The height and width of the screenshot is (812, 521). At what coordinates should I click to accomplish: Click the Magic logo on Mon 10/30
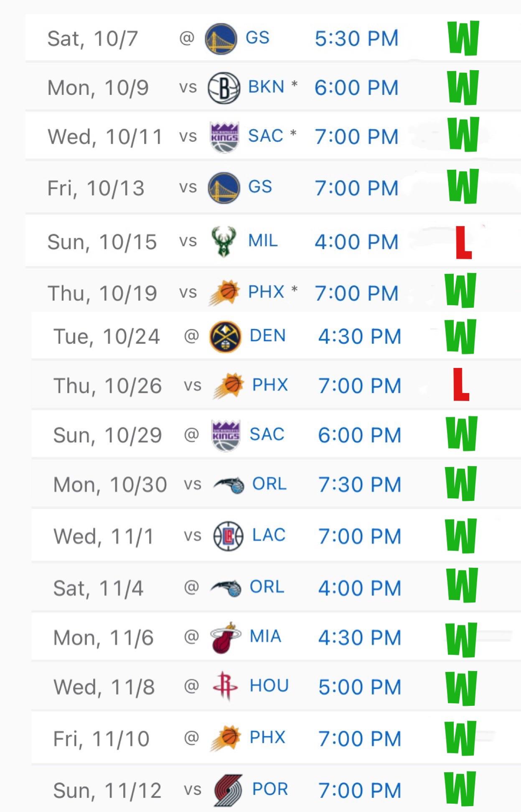click(229, 485)
